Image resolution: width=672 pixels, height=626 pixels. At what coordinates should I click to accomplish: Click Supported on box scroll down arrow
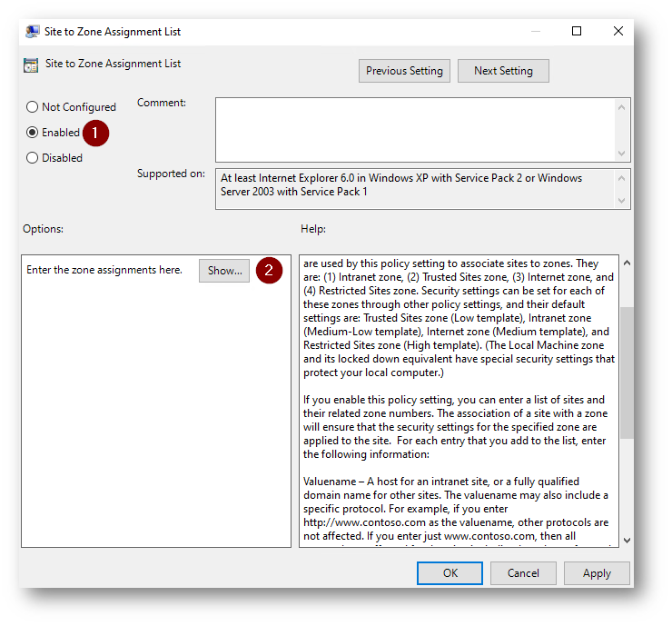[621, 200]
